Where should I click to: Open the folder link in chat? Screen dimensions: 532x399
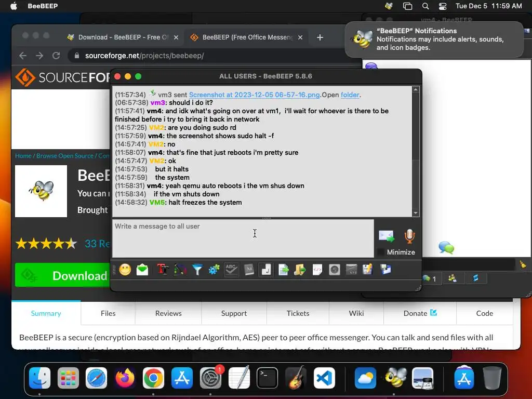[350, 95]
